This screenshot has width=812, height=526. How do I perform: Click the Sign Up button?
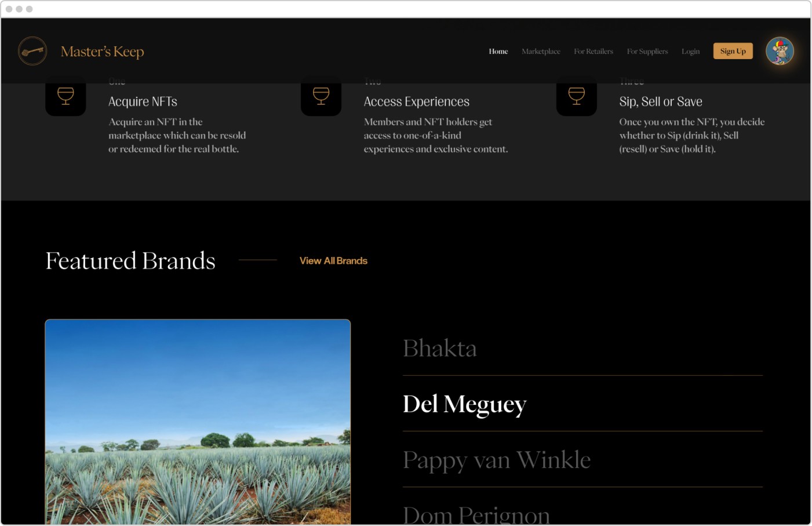pyautogui.click(x=733, y=51)
